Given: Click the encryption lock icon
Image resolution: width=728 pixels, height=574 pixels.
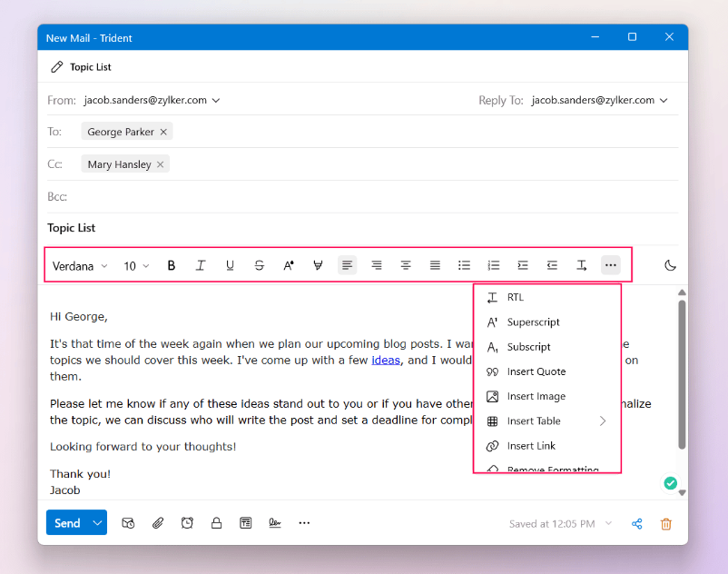Looking at the screenshot, I should click(x=216, y=523).
